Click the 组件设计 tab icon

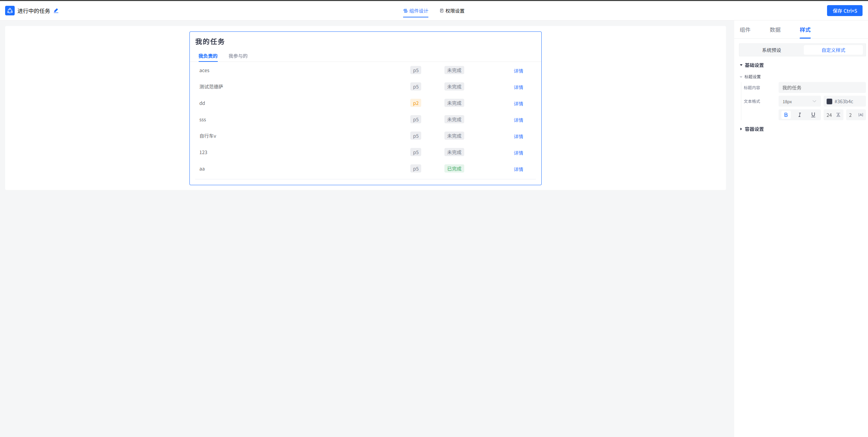[405, 11]
